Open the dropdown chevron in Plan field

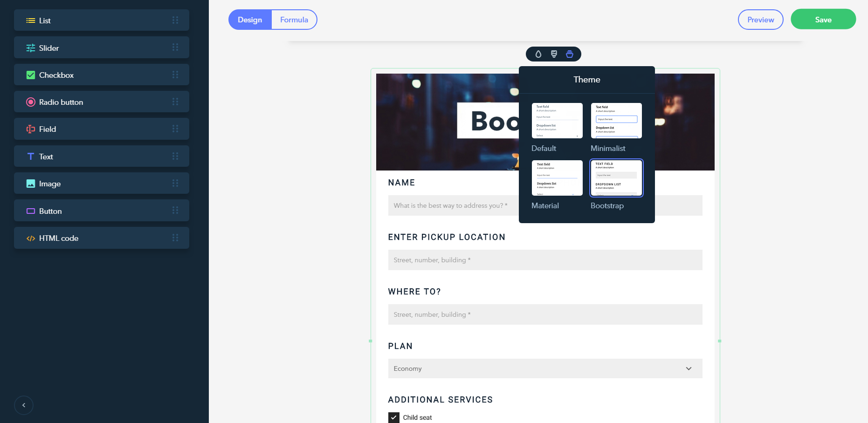coord(689,368)
